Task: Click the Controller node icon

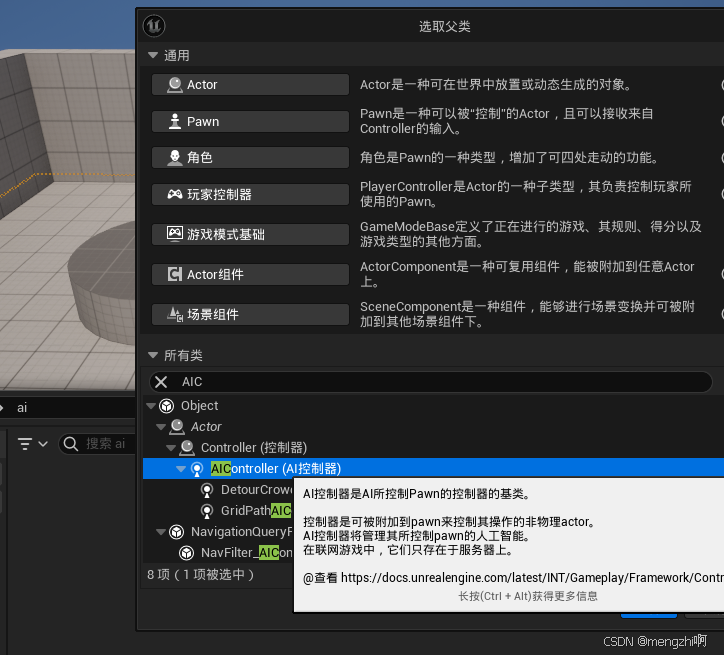Action: pyautogui.click(x=187, y=448)
